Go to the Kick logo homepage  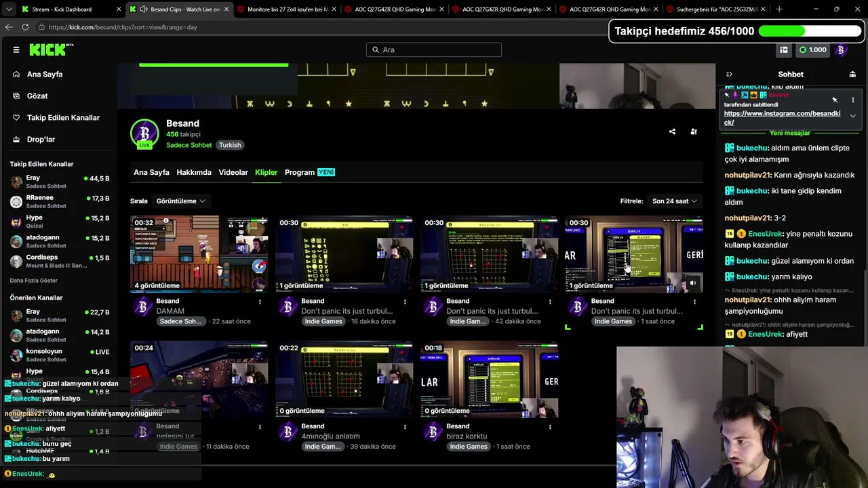pos(51,49)
